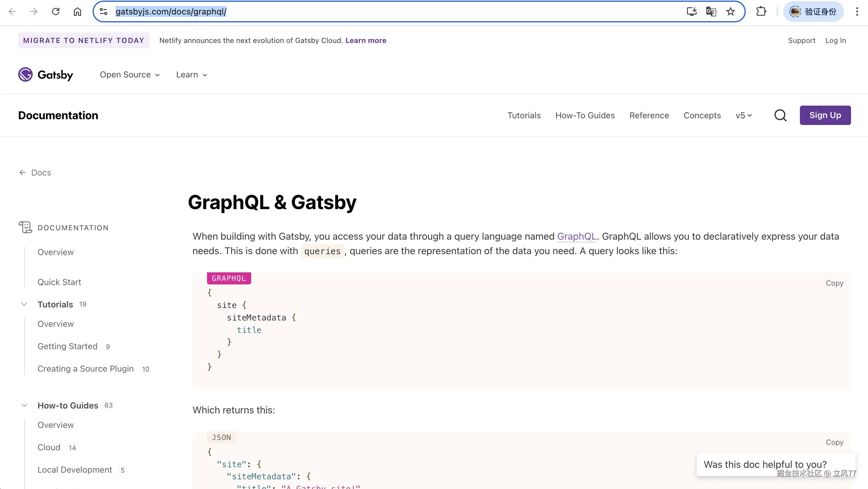Click the Documentation page title
This screenshot has height=489, width=868.
(58, 115)
